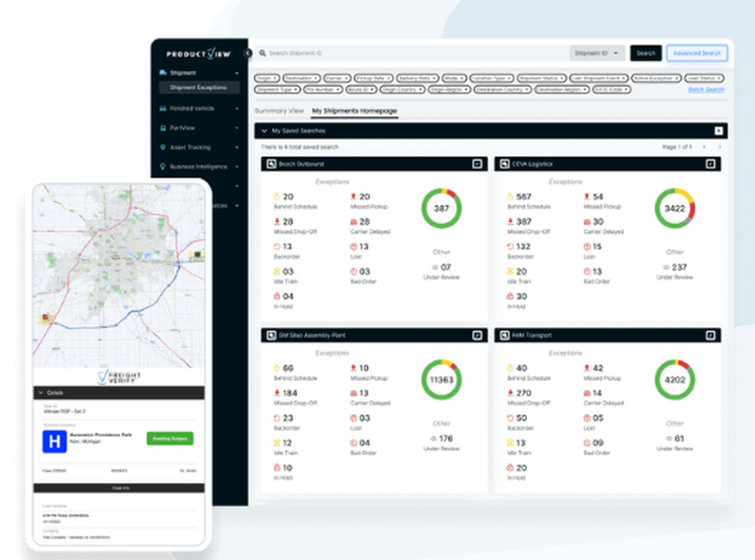Click green status button on phone
This screenshot has width=755, height=560.
tap(170, 438)
